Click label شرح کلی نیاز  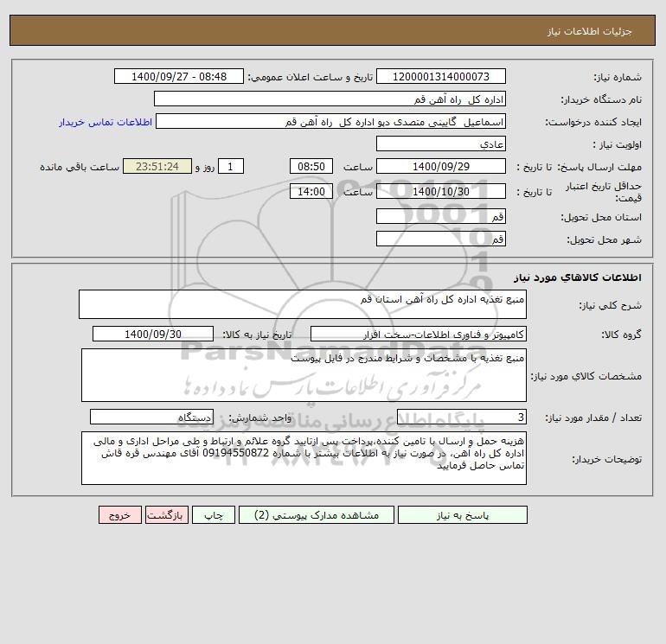click(611, 305)
